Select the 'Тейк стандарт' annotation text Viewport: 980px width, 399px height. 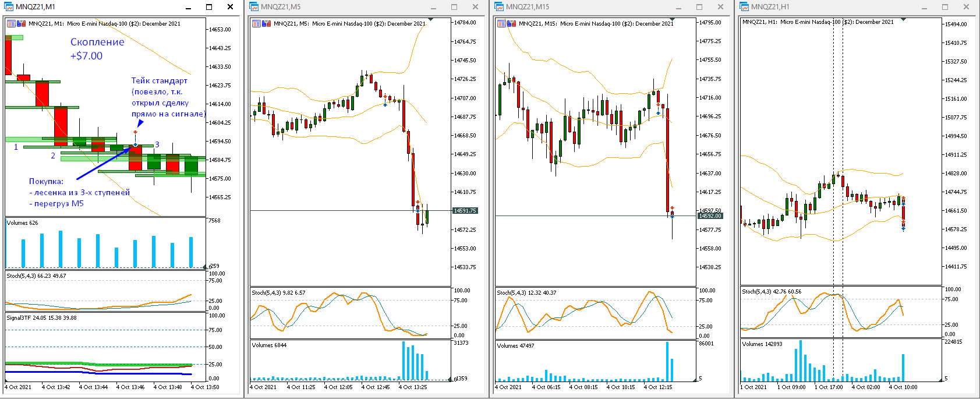coord(159,81)
